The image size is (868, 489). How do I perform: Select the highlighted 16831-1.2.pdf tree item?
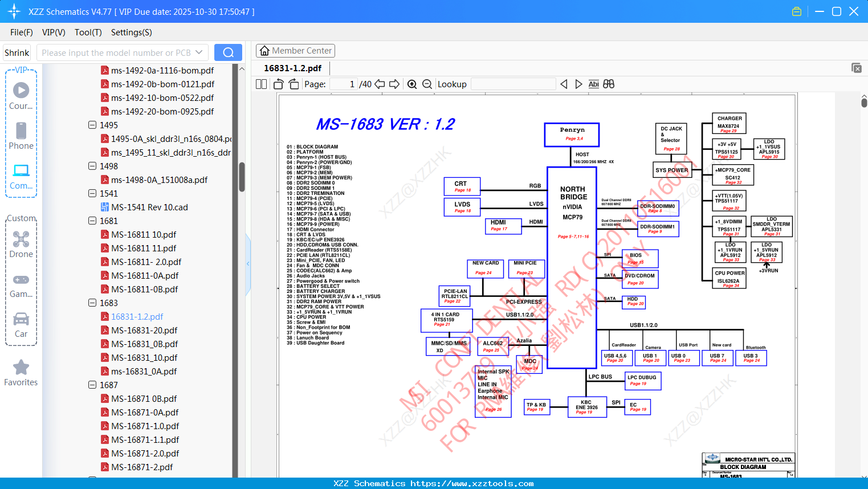(x=137, y=316)
